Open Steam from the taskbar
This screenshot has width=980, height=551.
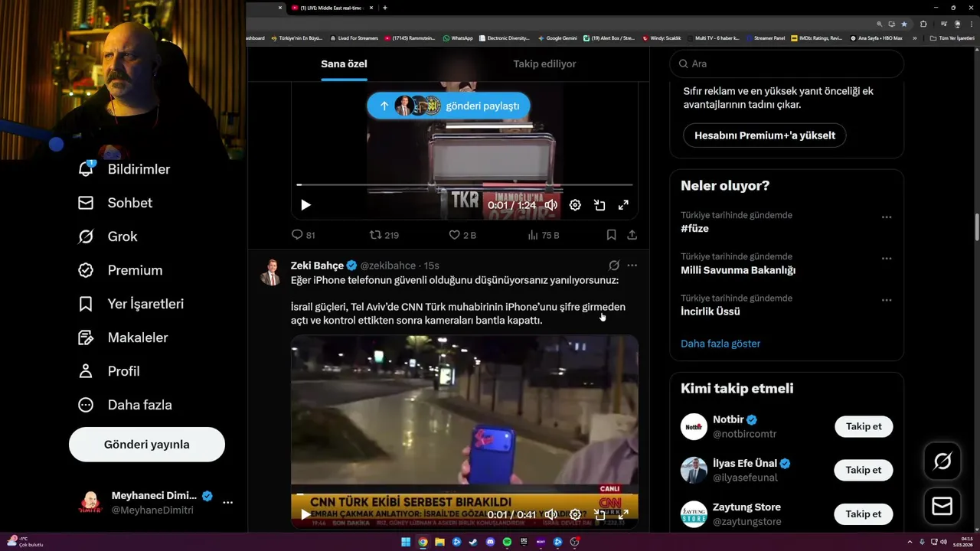(x=473, y=542)
